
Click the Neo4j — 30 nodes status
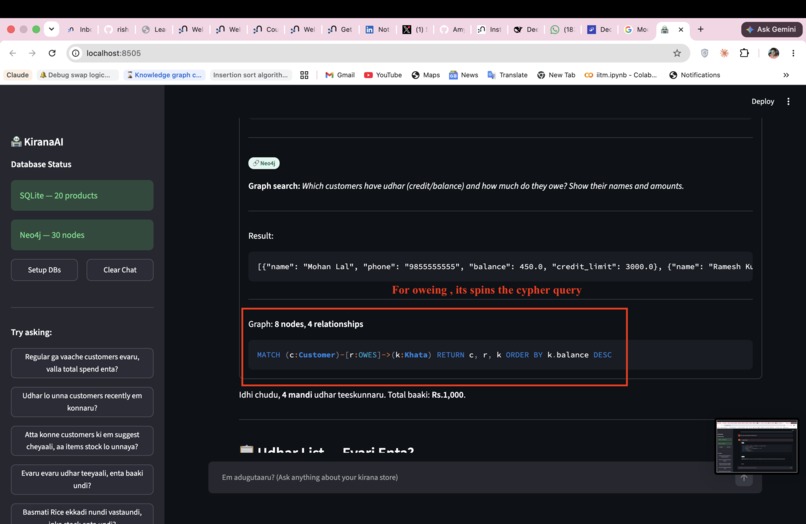tap(82, 235)
